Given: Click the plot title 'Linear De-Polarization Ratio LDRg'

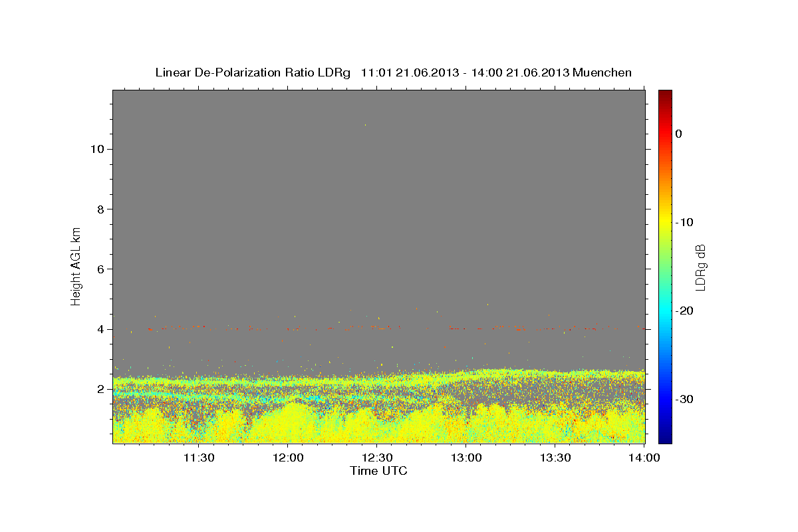Looking at the screenshot, I should click(x=253, y=72).
